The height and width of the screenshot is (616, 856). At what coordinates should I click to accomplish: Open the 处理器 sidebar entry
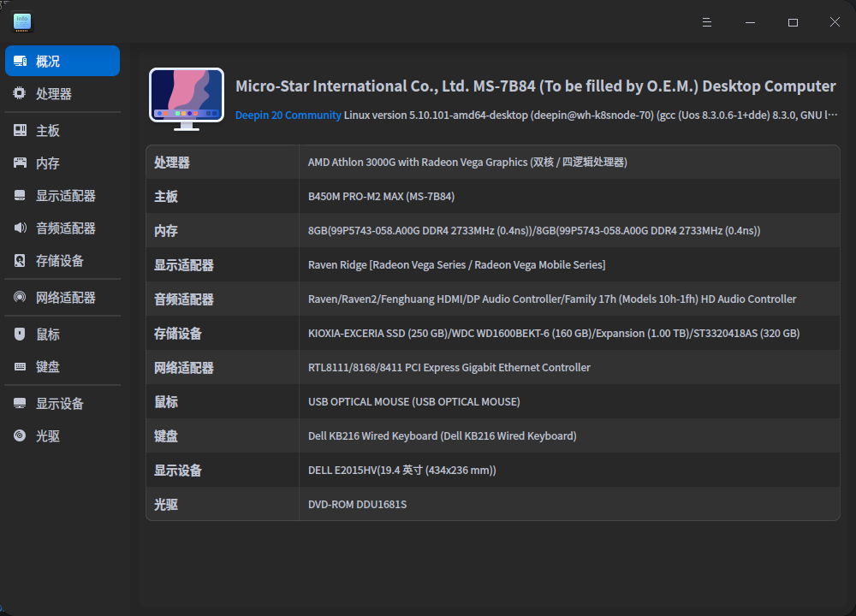pyautogui.click(x=62, y=94)
